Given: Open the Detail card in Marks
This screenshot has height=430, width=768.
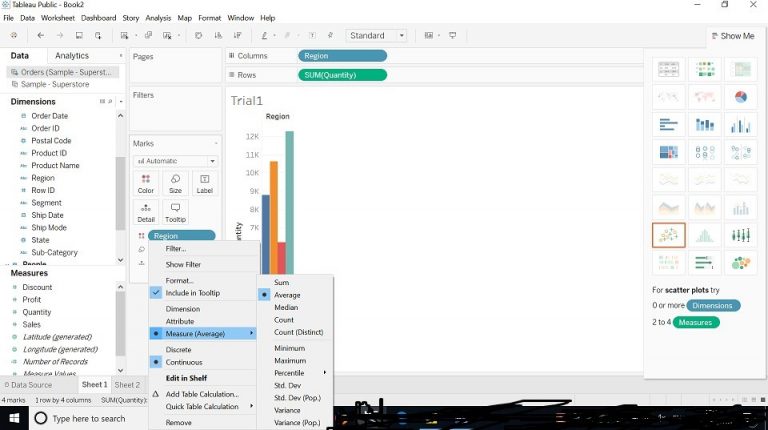Looking at the screenshot, I should coord(145,213).
